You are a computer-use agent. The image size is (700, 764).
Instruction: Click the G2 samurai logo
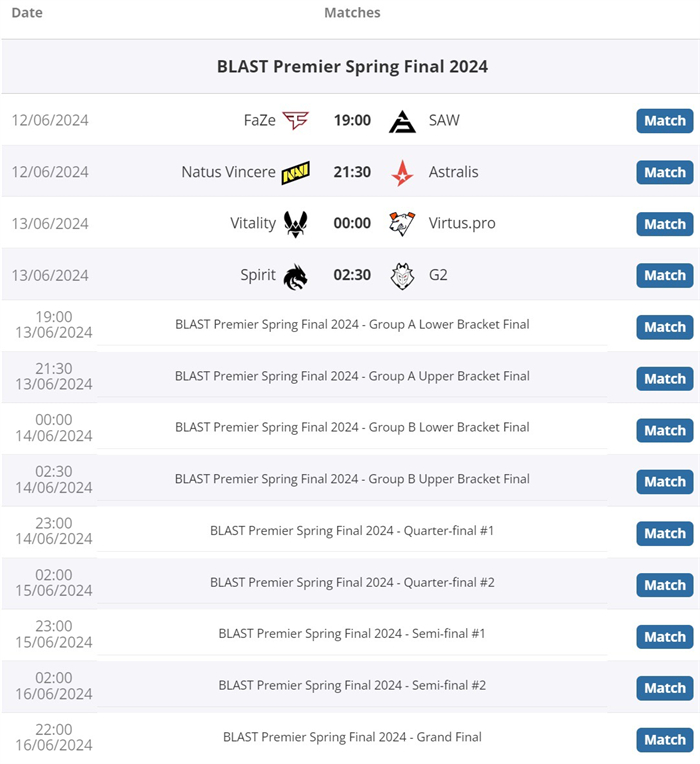pyautogui.click(x=402, y=276)
